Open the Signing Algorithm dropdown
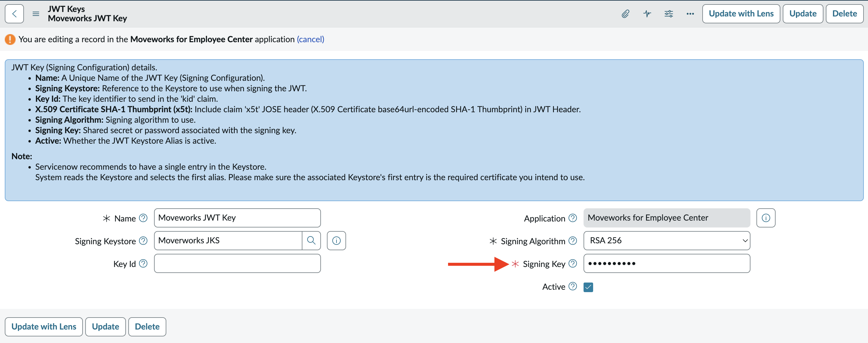Viewport: 868px width, 343px height. pyautogui.click(x=667, y=240)
